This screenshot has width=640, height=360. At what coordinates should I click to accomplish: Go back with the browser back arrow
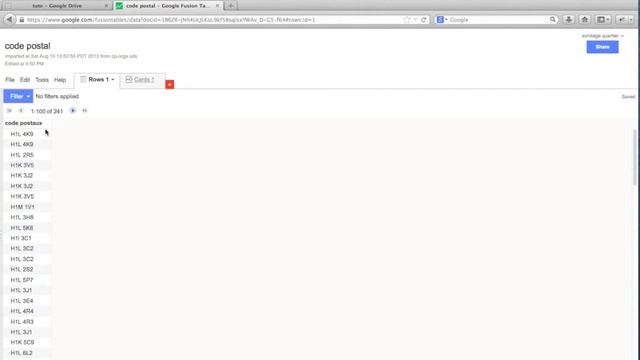pos(9,20)
